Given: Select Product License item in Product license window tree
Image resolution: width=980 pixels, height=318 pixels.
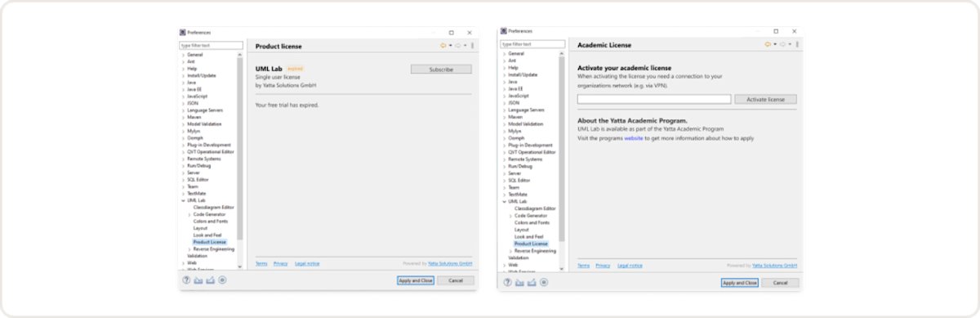Looking at the screenshot, I should tap(210, 242).
